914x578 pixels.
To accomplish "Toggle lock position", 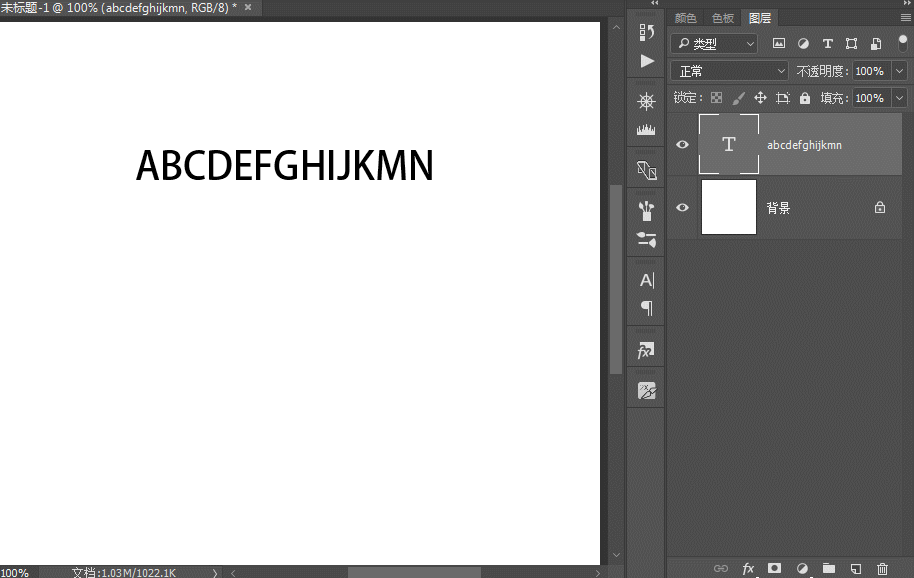I will tap(760, 98).
